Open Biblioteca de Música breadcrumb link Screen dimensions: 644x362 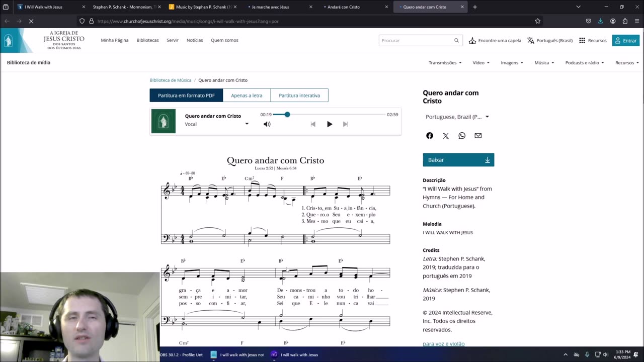click(x=171, y=80)
